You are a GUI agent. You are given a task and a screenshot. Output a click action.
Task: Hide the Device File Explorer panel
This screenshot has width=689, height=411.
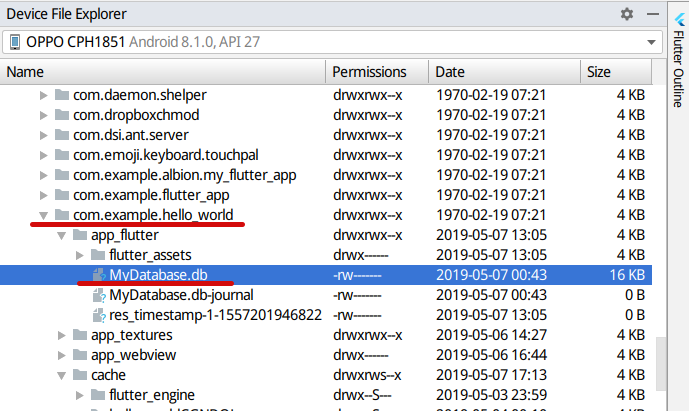pyautogui.click(x=653, y=14)
